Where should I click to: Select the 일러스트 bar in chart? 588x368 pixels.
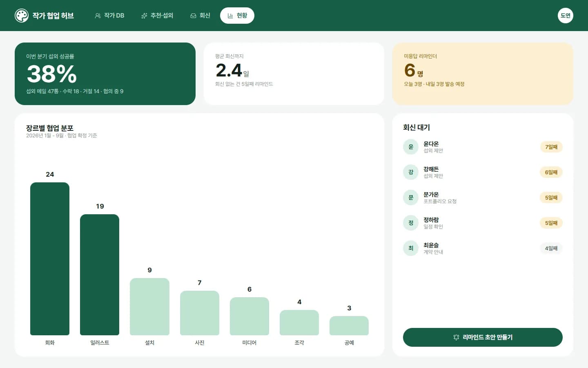tap(100, 275)
